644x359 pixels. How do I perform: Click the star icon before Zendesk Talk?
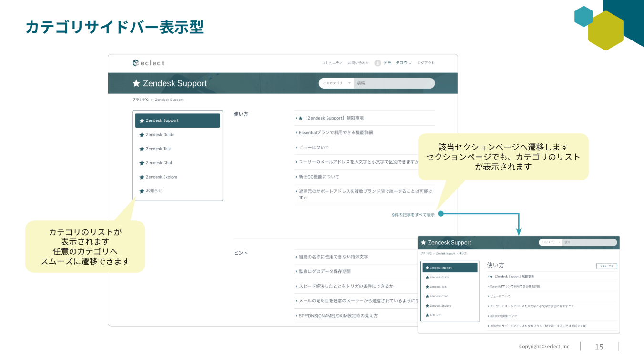coord(142,149)
